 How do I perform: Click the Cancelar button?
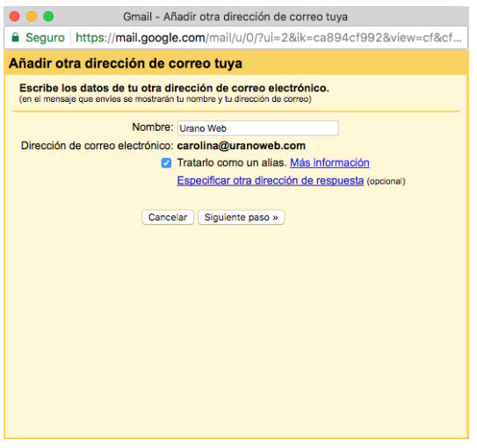pyautogui.click(x=168, y=217)
